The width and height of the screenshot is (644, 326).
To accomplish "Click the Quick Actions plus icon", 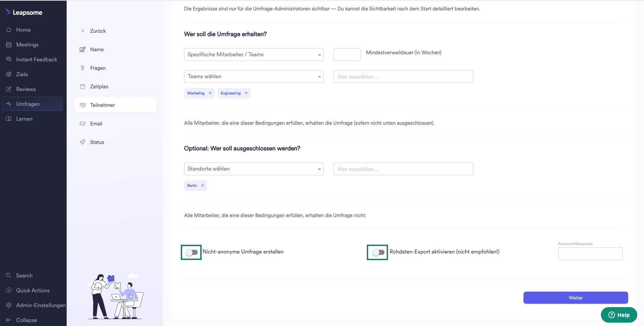I will [x=9, y=290].
